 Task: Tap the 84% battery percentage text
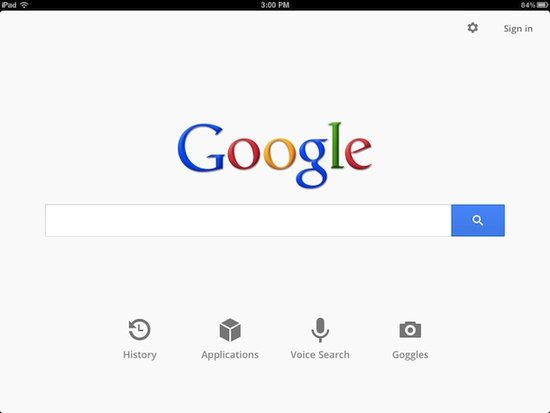click(528, 5)
